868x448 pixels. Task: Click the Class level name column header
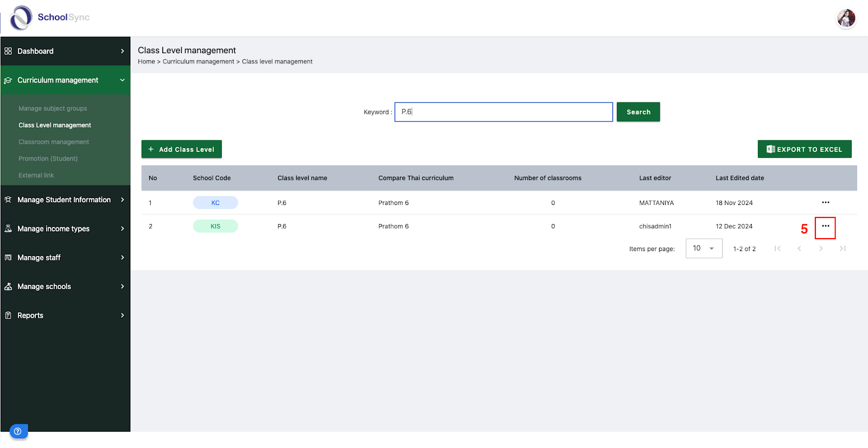(302, 178)
